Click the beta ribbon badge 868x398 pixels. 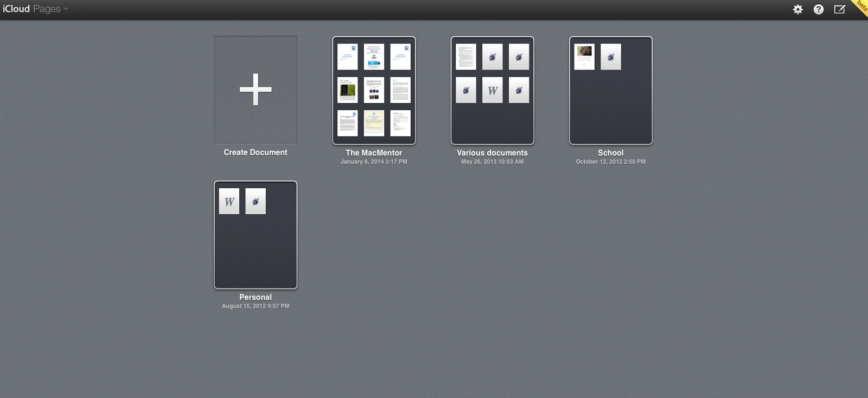coord(861,7)
